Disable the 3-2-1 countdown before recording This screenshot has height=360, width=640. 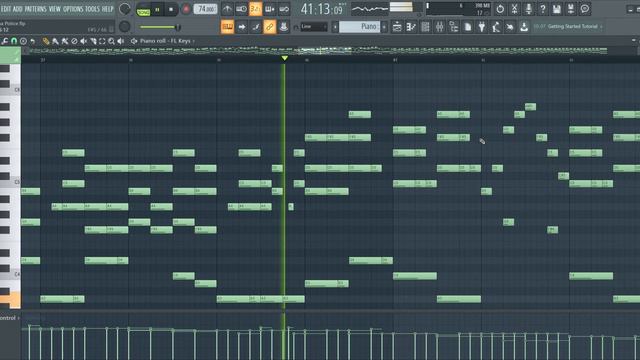256,9
